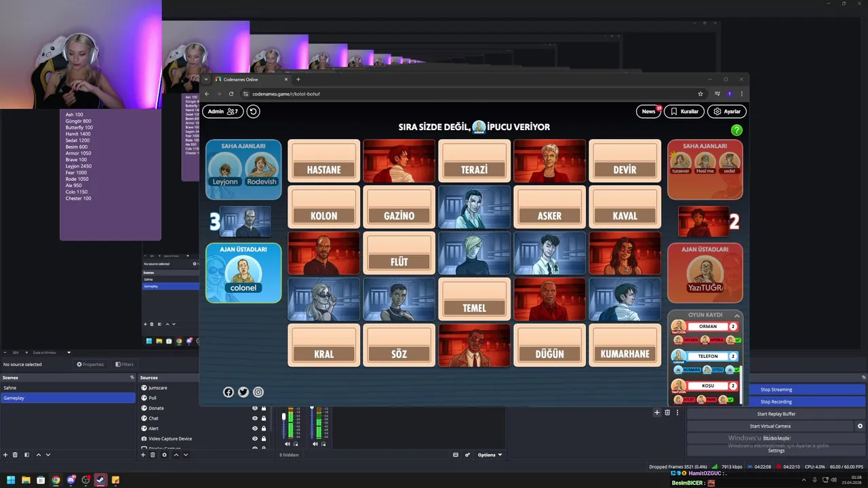
Task: Open Chrome tab search dropdown arrow
Action: pyautogui.click(x=206, y=79)
